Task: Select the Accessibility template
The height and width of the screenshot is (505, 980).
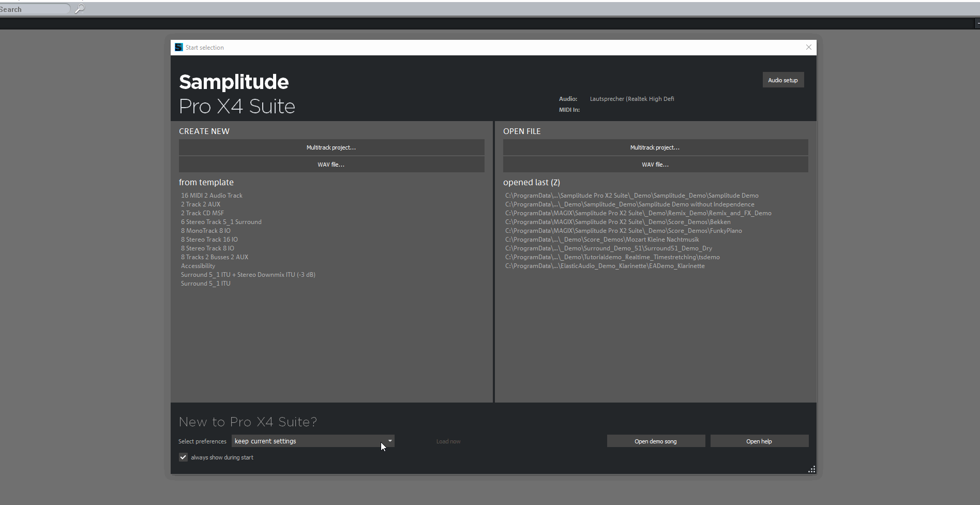Action: (198, 266)
